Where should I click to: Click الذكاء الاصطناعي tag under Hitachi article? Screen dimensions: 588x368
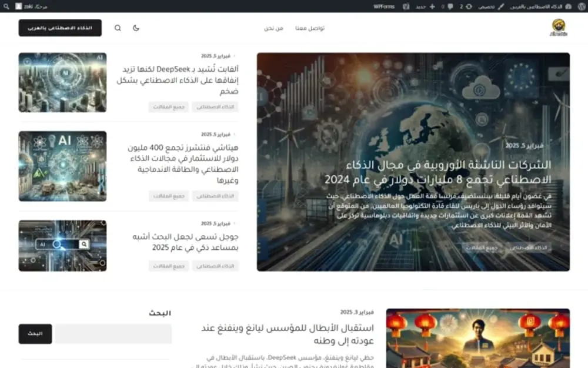tap(215, 196)
